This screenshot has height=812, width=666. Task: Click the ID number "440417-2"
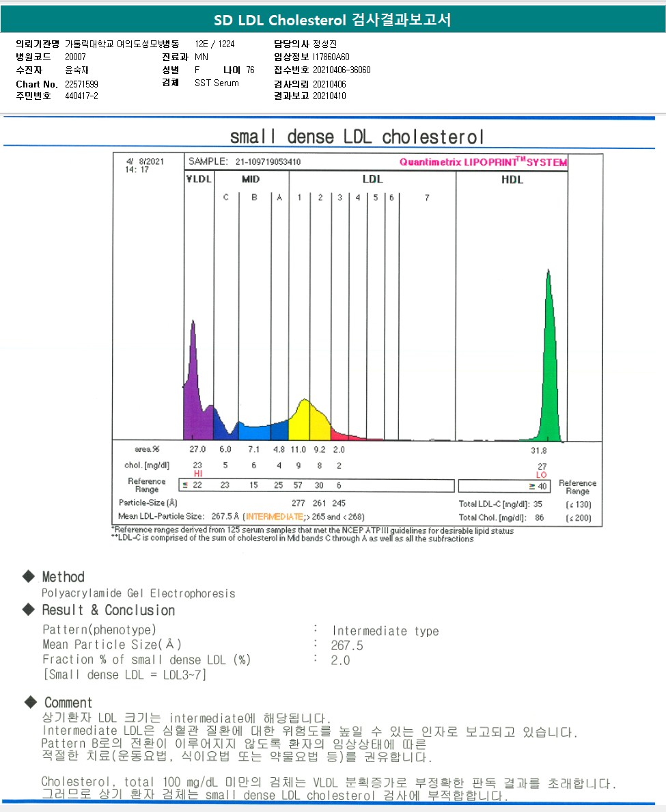pos(81,96)
